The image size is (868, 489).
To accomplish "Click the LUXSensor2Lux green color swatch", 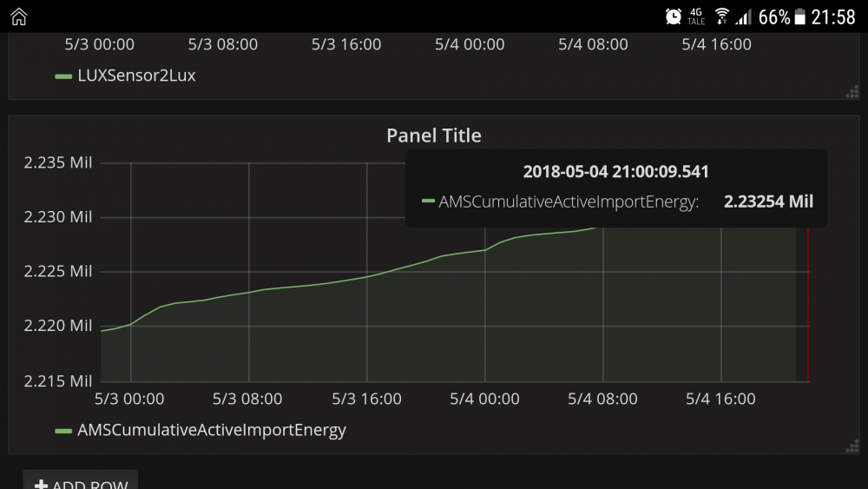I will click(63, 76).
